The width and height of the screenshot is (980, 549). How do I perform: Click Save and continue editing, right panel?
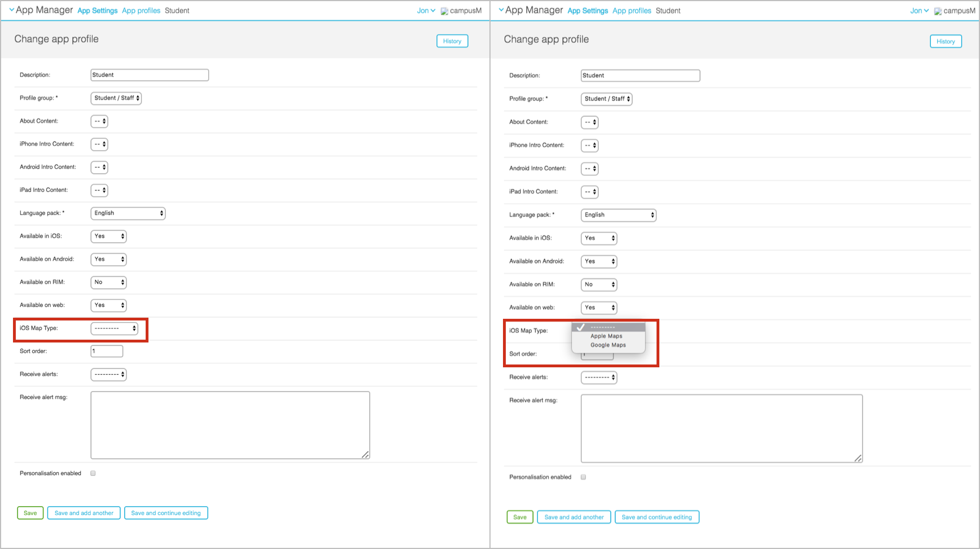pos(657,517)
